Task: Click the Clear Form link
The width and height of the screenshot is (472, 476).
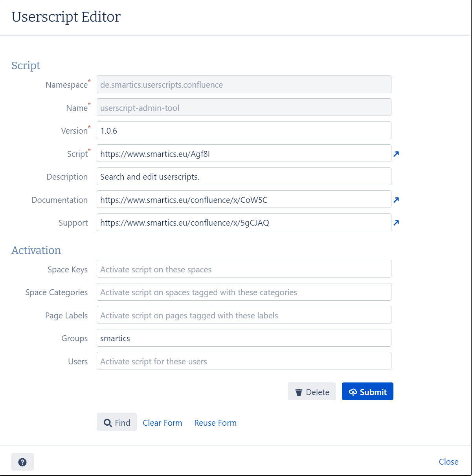Action: coord(162,423)
